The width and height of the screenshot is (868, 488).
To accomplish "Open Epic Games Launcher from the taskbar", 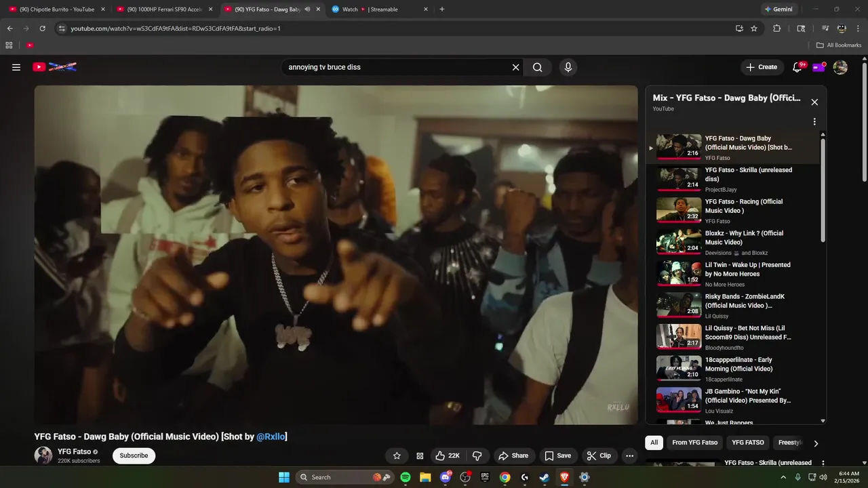I will (x=485, y=477).
